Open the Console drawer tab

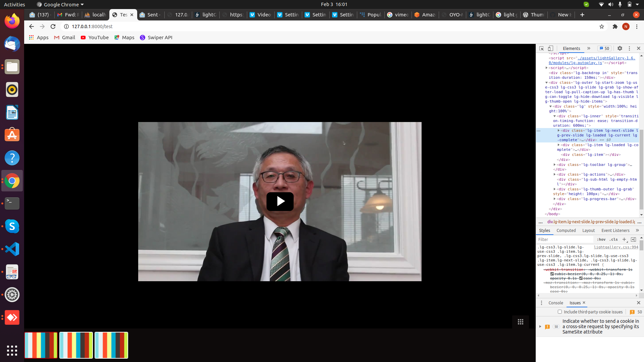pyautogui.click(x=555, y=303)
